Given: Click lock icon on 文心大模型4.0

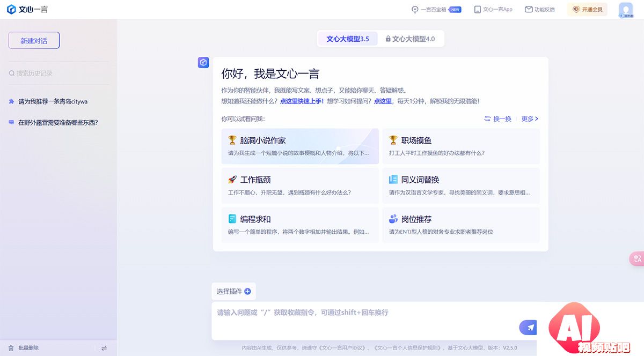Looking at the screenshot, I should (x=388, y=39).
